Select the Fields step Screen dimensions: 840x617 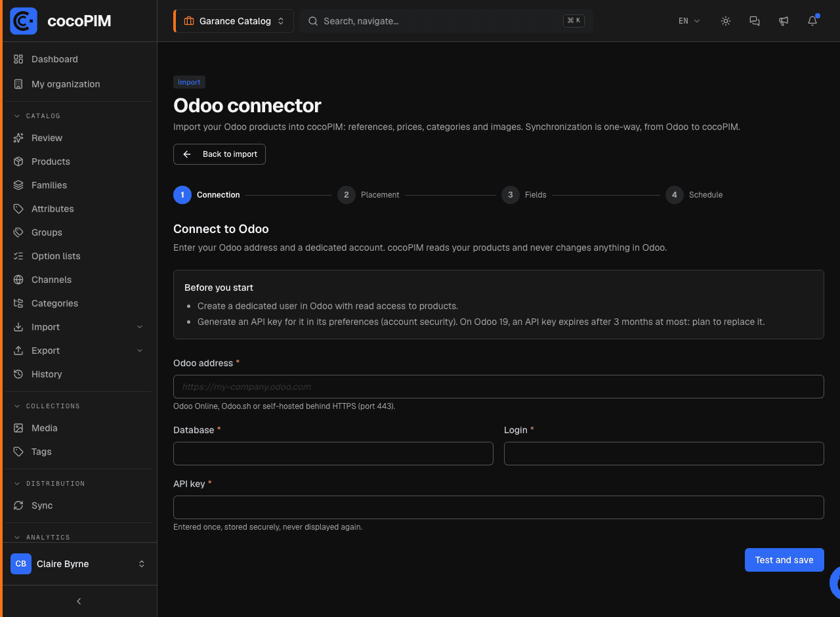click(x=524, y=195)
